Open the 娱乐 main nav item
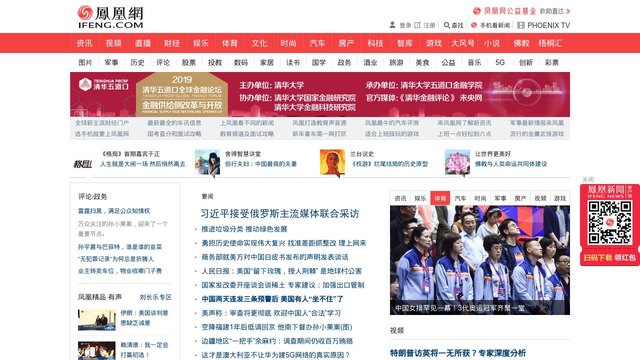This screenshot has width=640, height=360. click(x=200, y=43)
